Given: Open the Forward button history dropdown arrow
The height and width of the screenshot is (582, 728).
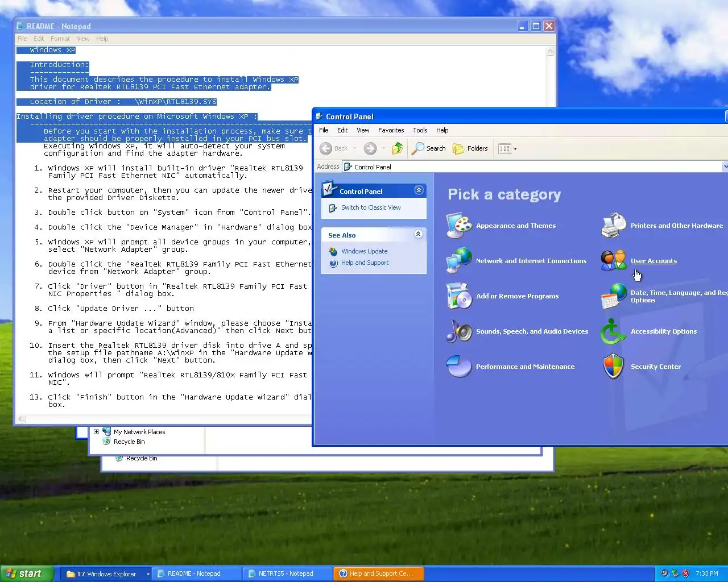Looking at the screenshot, I should coord(383,149).
